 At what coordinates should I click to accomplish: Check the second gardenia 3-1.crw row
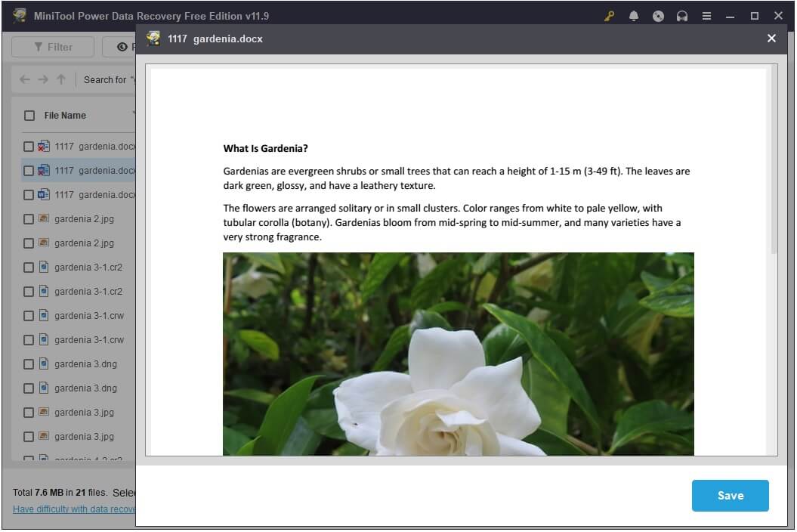29,340
